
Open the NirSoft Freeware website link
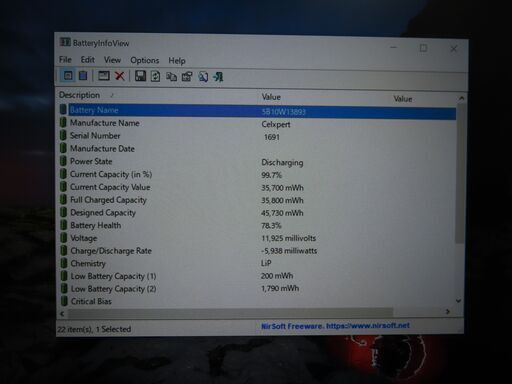(335, 326)
